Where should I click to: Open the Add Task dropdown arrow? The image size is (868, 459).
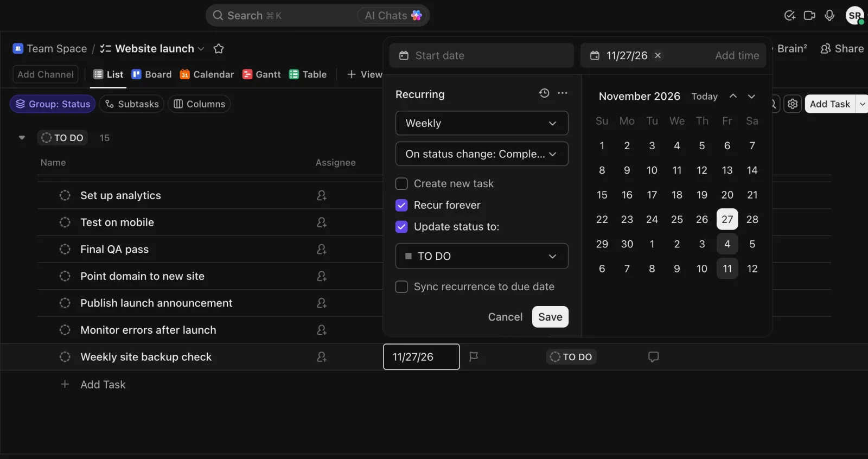pos(862,104)
